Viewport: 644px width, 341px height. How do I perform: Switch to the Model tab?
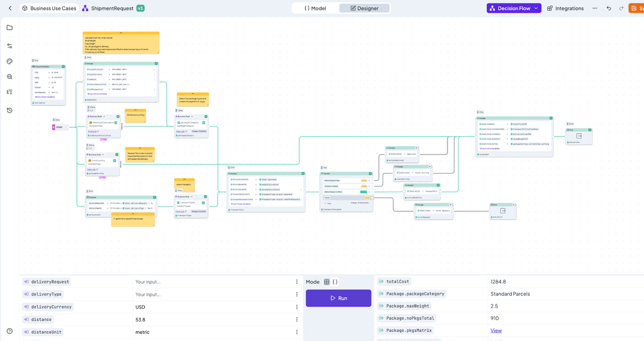pyautogui.click(x=316, y=8)
